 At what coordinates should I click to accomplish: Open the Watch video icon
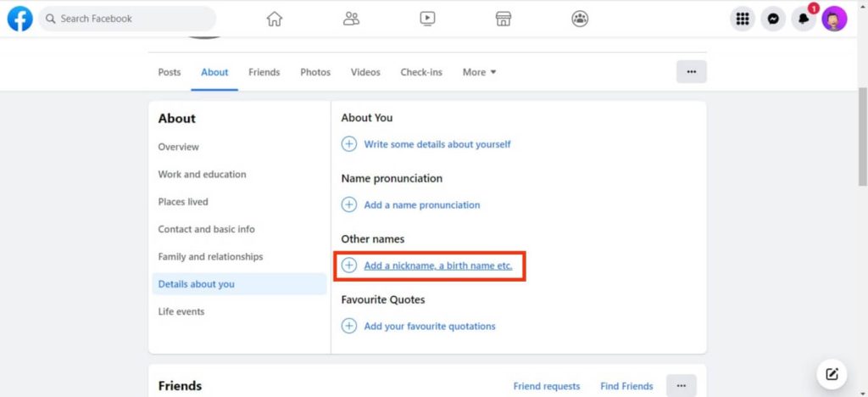(x=427, y=19)
